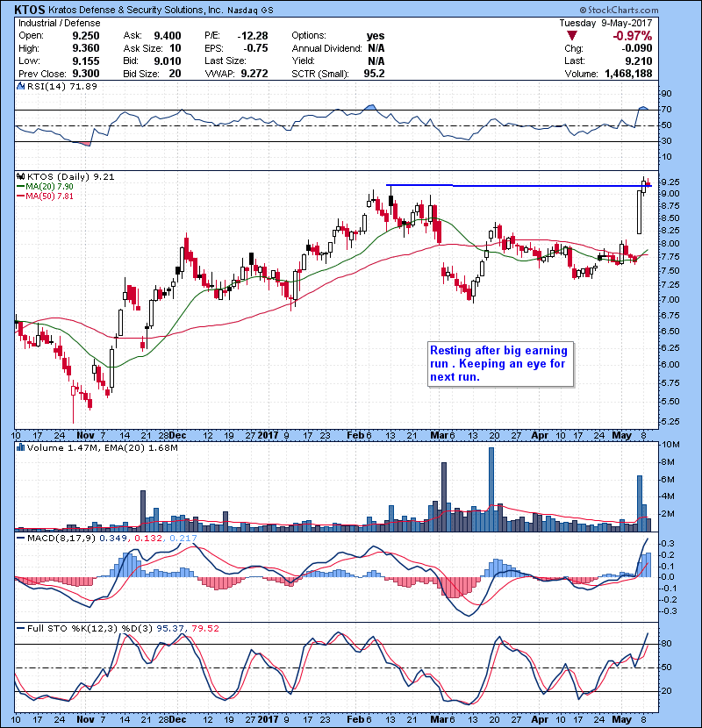
Task: Click the Options value yes
Action: 376,36
